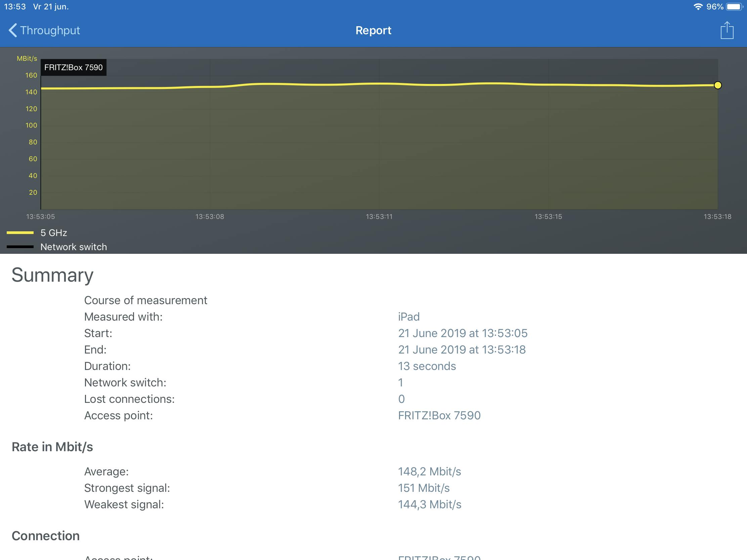The image size is (747, 560).
Task: Tap the Duration value 13 seconds
Action: [x=427, y=366]
